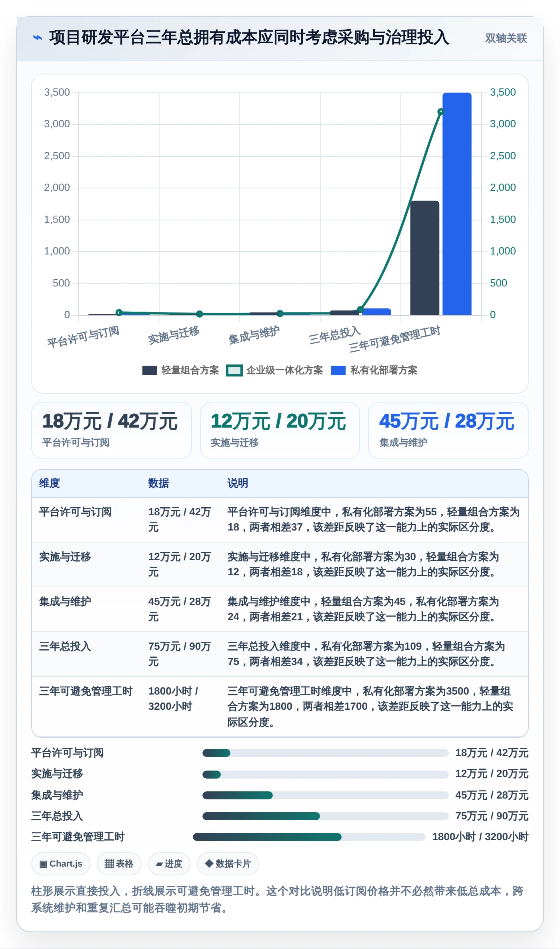Open the 12万元 / 20万元 data card
Viewport: 560px width, 949px height.
280,430
